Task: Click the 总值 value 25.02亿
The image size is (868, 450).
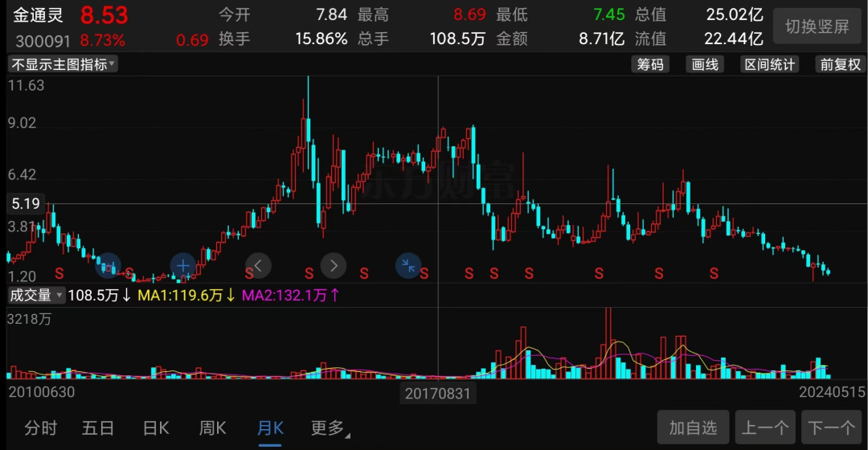Action: 735,14
